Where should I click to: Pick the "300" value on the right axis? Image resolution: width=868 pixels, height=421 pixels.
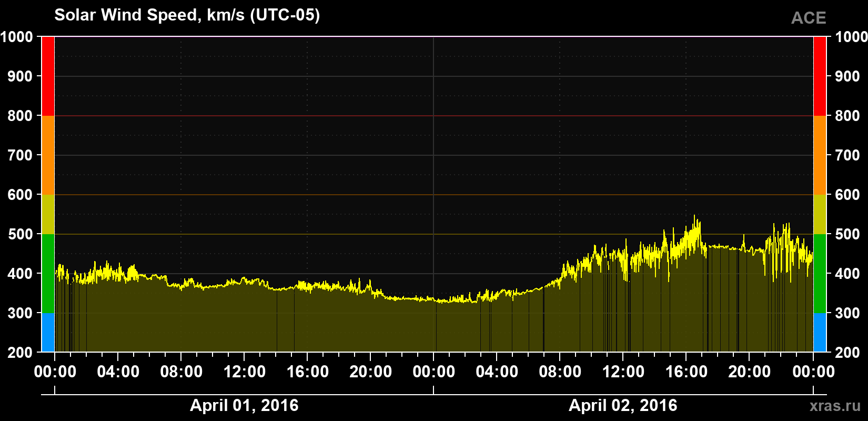pyautogui.click(x=847, y=313)
